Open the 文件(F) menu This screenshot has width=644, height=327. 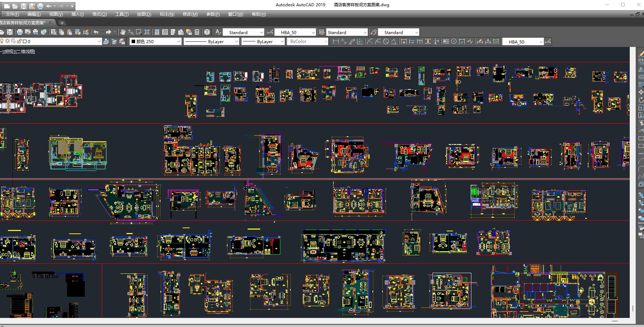pyautogui.click(x=12, y=14)
